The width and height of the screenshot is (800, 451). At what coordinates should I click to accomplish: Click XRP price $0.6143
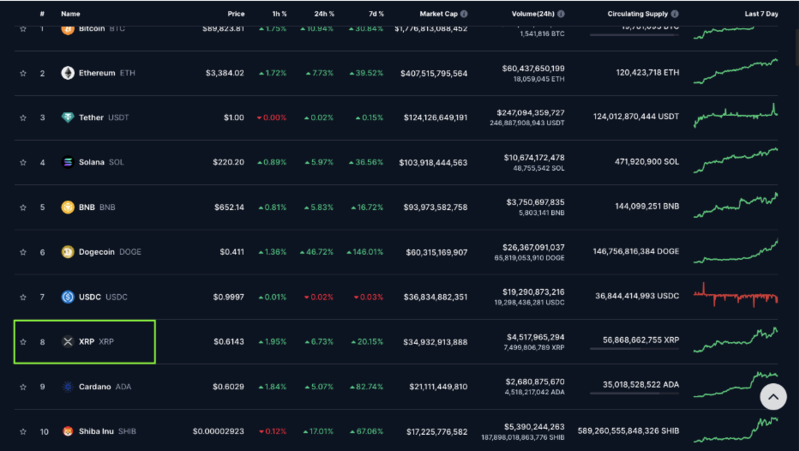point(229,341)
